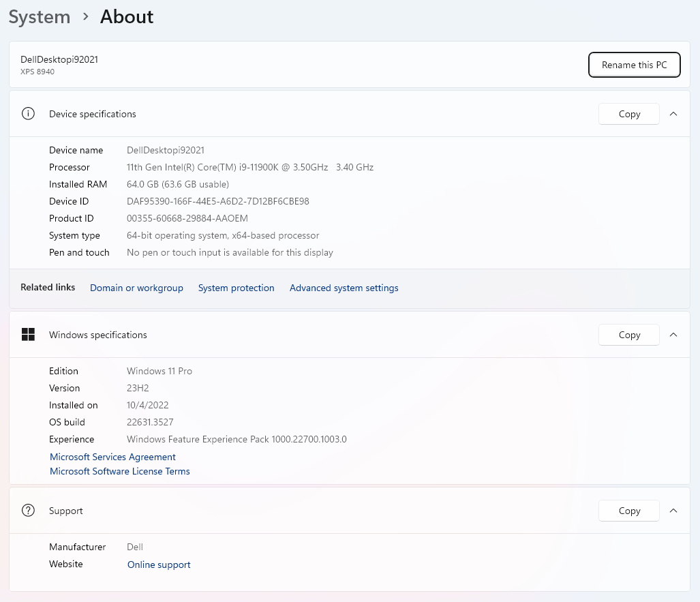Copy the Support information

click(629, 511)
